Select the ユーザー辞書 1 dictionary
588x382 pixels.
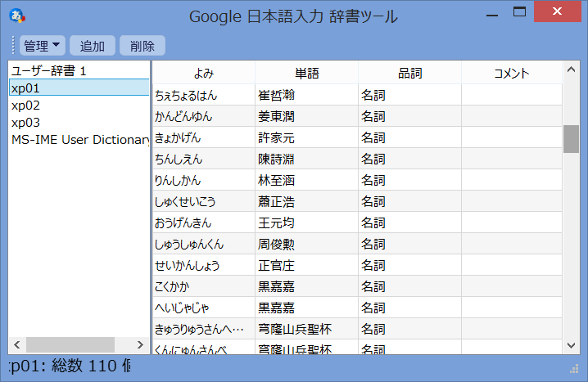[x=79, y=70]
